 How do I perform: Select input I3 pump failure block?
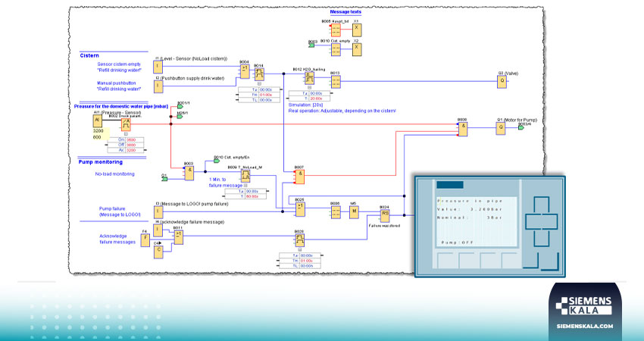point(158,212)
